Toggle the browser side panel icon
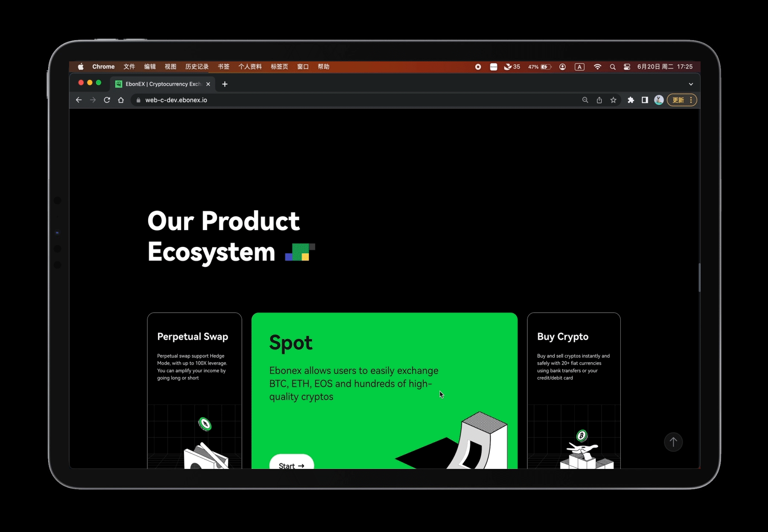Viewport: 768px width, 532px height. click(x=645, y=100)
